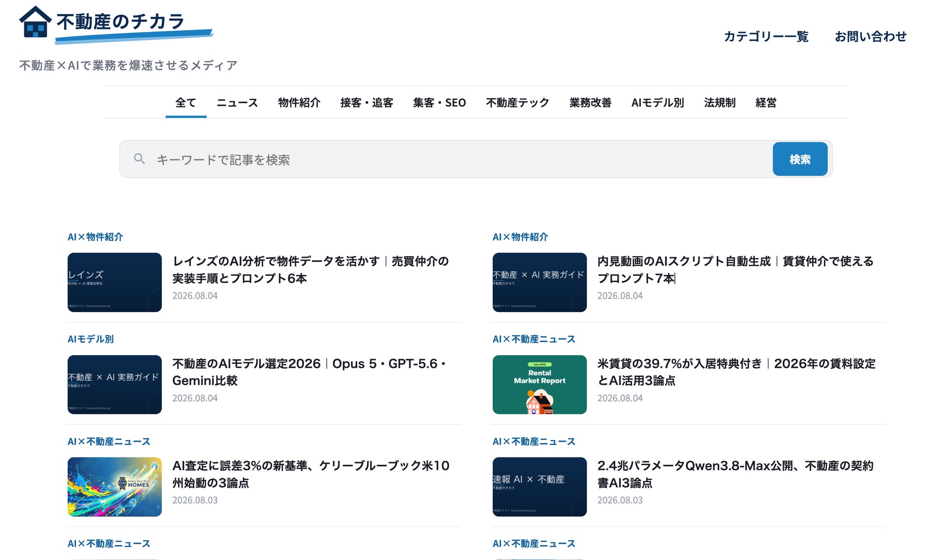This screenshot has width=944, height=560.
Task: Click the レインズ article thumbnail
Action: [x=115, y=282]
